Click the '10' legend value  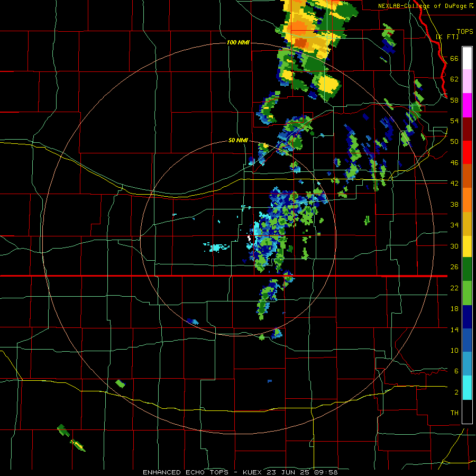(454, 350)
